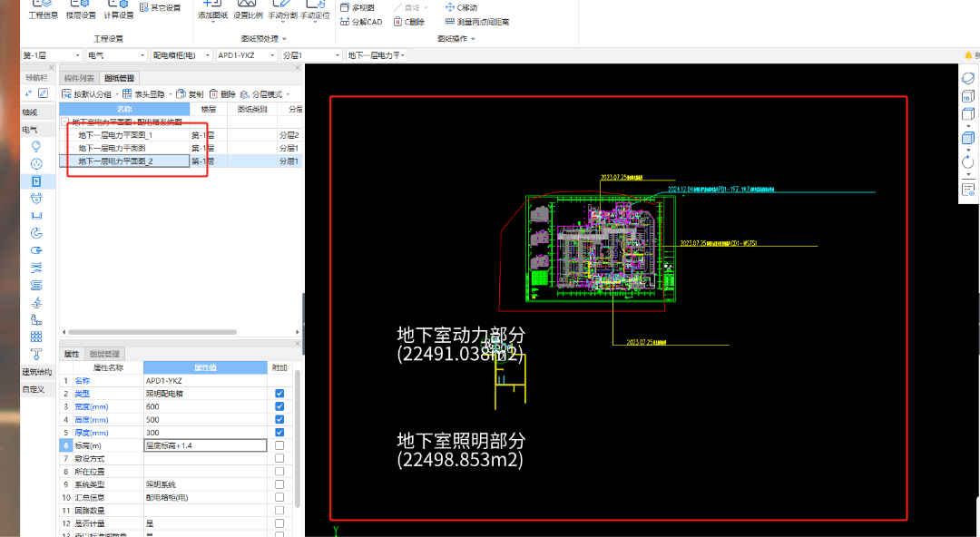Select the highlighted distribution box icon in navigation bar
Viewport: 980px width, 537px height.
coord(36,181)
